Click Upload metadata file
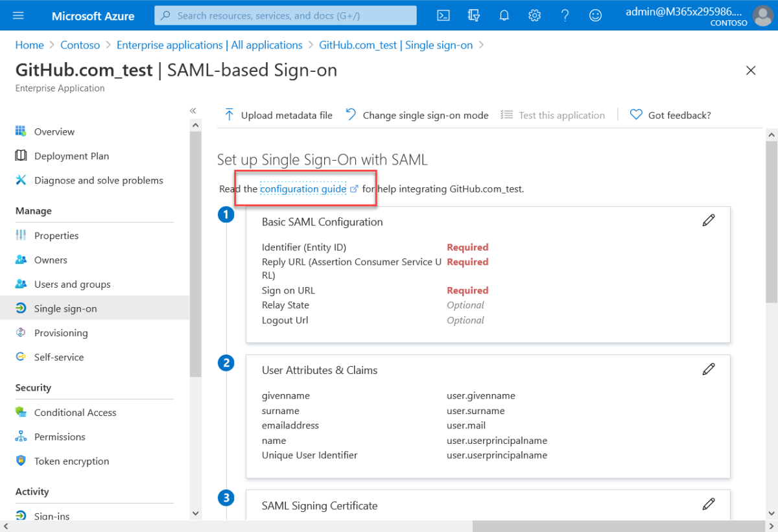 pos(278,115)
